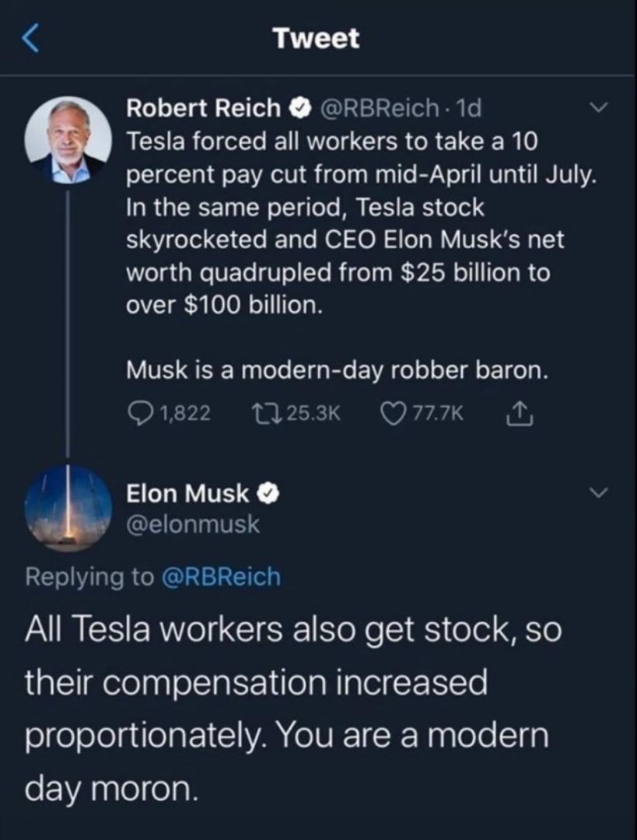Expand options chevron on Elon Musk's tweet
This screenshot has width=637, height=840.
597,493
